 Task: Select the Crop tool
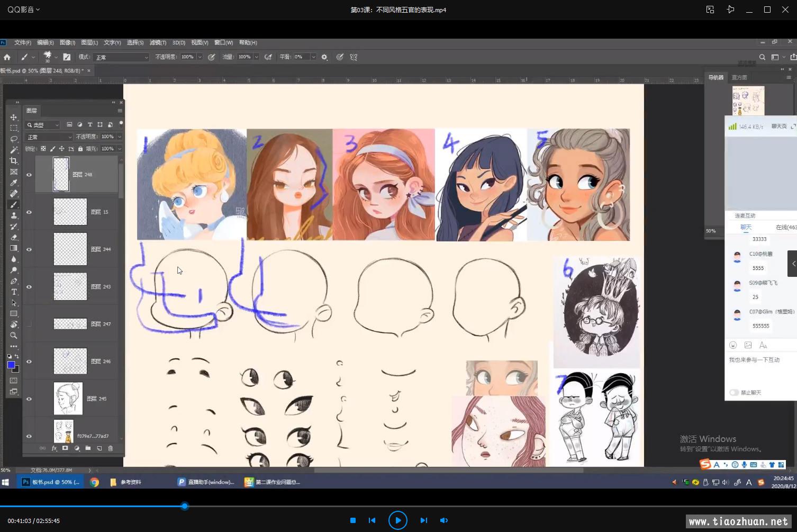(14, 161)
